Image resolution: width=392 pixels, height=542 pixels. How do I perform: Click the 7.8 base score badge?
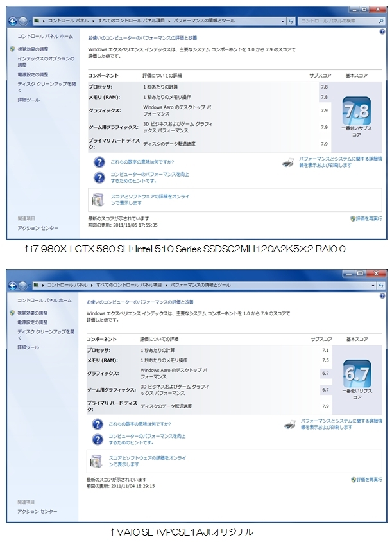pos(357,110)
